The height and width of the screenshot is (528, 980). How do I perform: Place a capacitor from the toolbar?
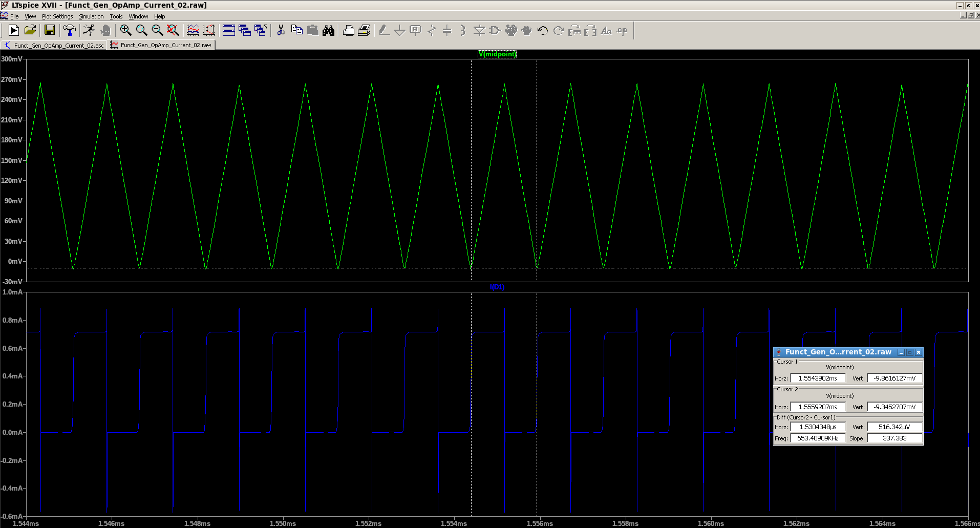tap(447, 31)
